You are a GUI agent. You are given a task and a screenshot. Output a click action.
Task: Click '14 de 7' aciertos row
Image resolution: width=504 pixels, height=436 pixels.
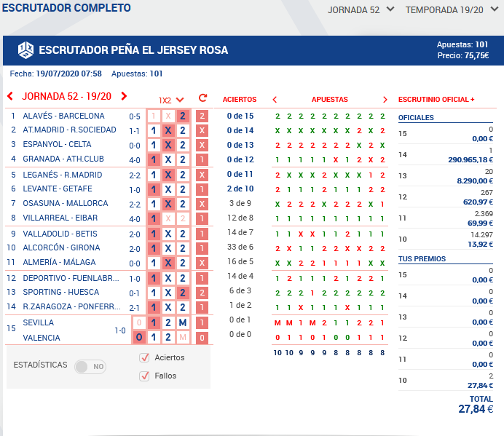tap(240, 232)
